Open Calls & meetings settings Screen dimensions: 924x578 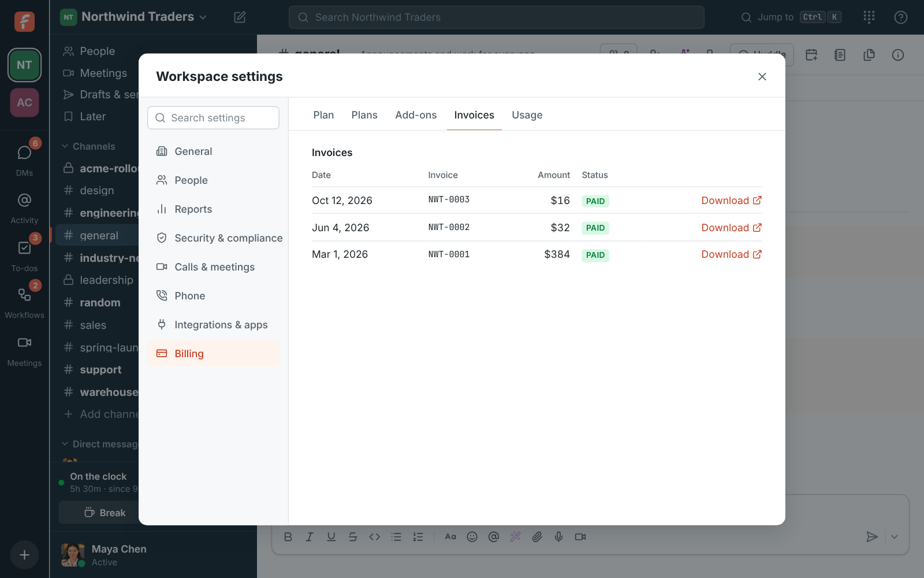(x=213, y=267)
